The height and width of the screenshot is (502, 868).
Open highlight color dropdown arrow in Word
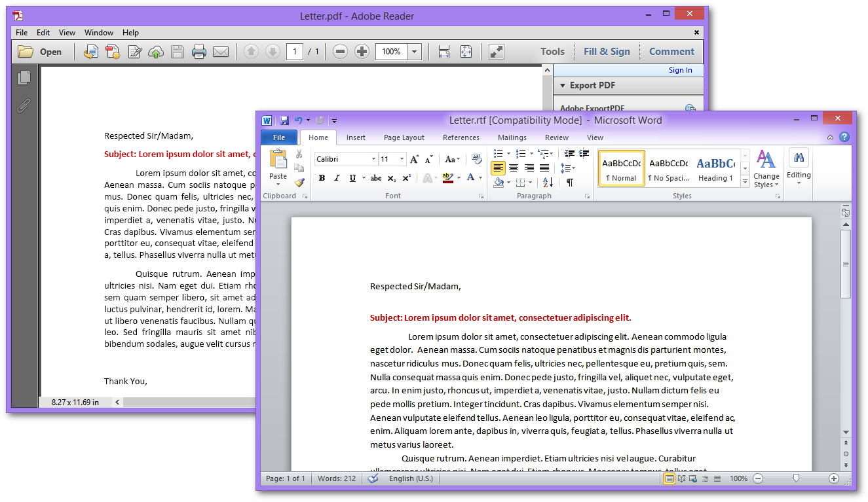[x=459, y=178]
